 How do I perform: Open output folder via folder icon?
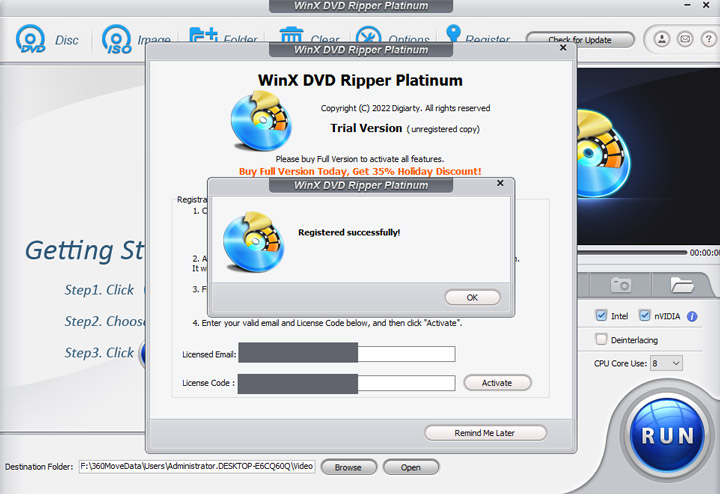click(x=682, y=285)
